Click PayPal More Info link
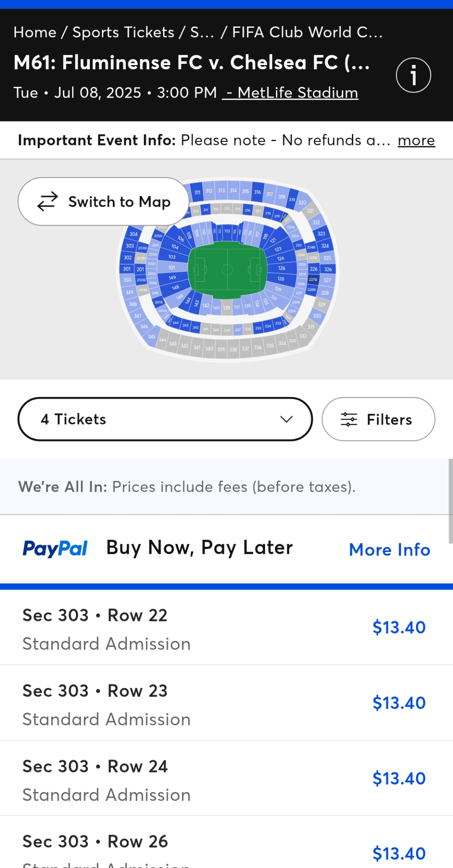Viewport: 453px width, 868px height. (x=389, y=549)
